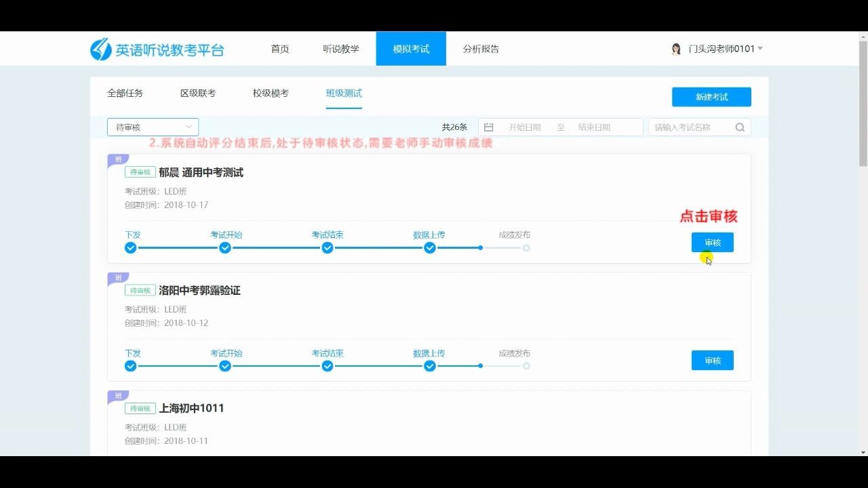The image size is (868, 488).
Task: Click the exam title 上海初中1011
Action: point(191,409)
